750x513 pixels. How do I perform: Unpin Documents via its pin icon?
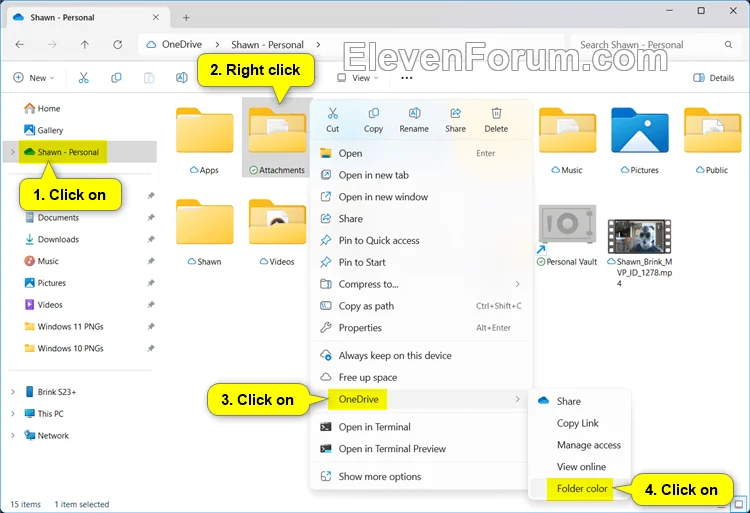[x=151, y=218]
